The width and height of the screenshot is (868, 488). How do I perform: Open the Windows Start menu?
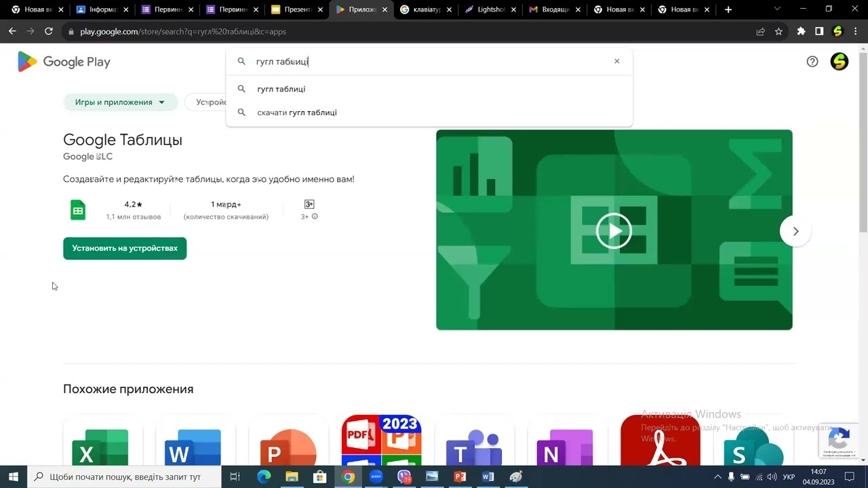click(x=13, y=476)
